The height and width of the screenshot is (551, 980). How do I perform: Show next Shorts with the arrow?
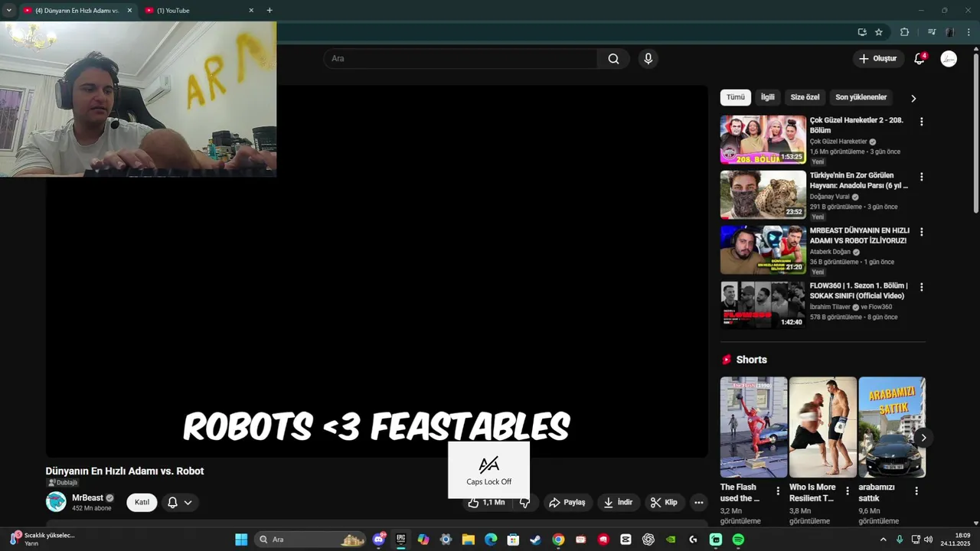tap(923, 438)
